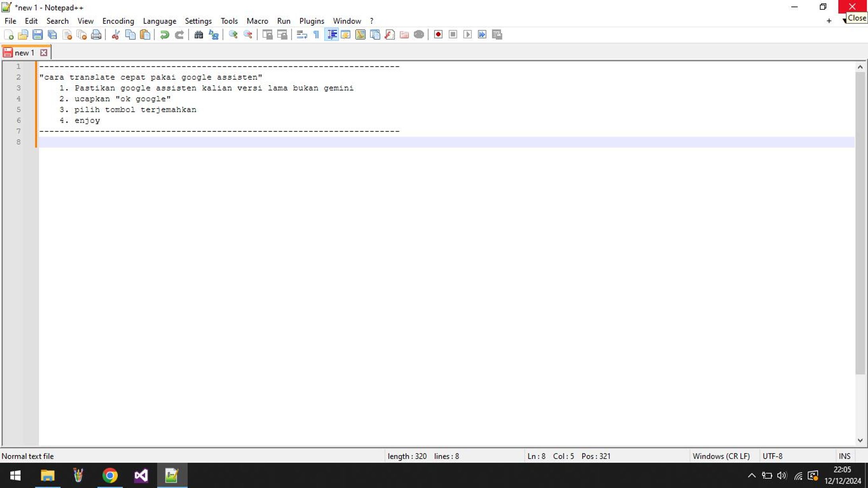Run macro multiple times icon

pos(482,35)
